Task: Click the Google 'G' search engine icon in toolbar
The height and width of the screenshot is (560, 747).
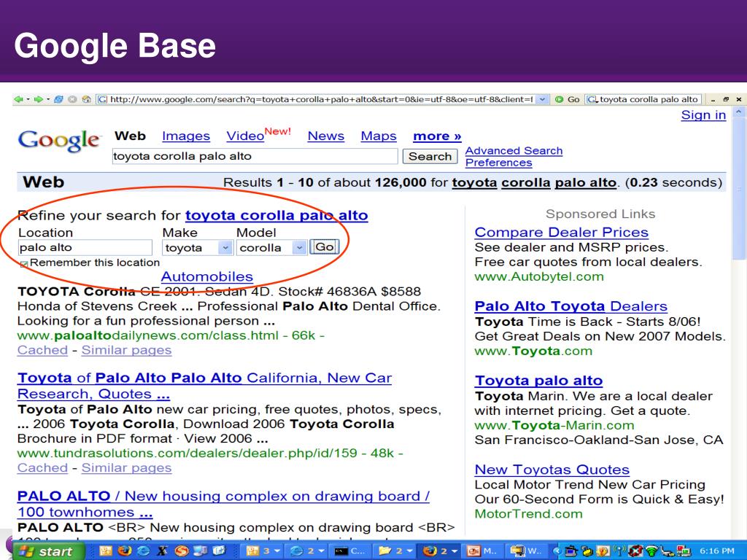Action: pos(592,99)
